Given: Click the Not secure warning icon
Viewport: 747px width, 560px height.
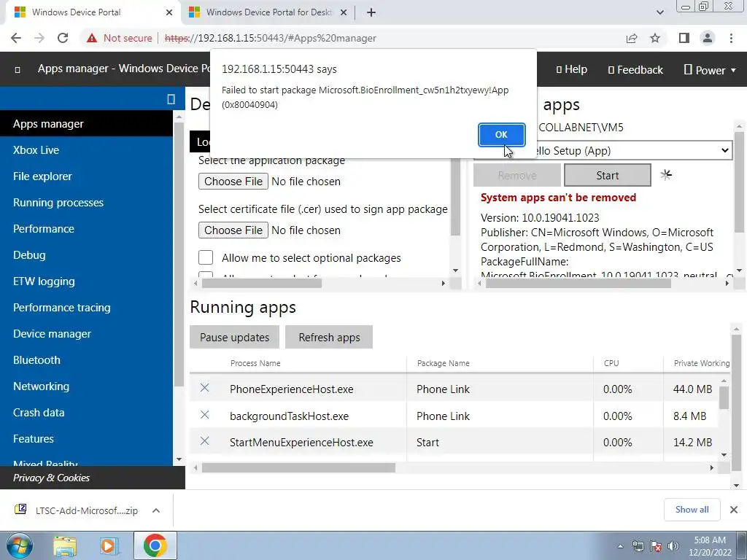Looking at the screenshot, I should (x=91, y=38).
